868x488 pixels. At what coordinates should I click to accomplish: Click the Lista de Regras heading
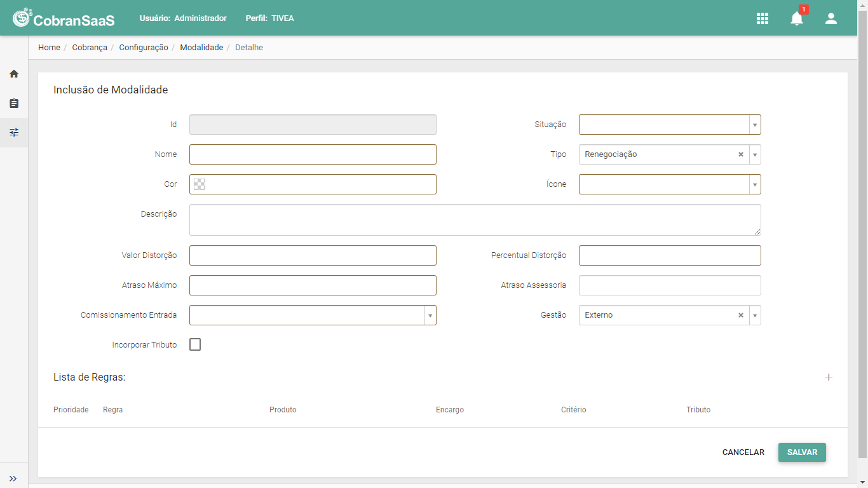(90, 377)
